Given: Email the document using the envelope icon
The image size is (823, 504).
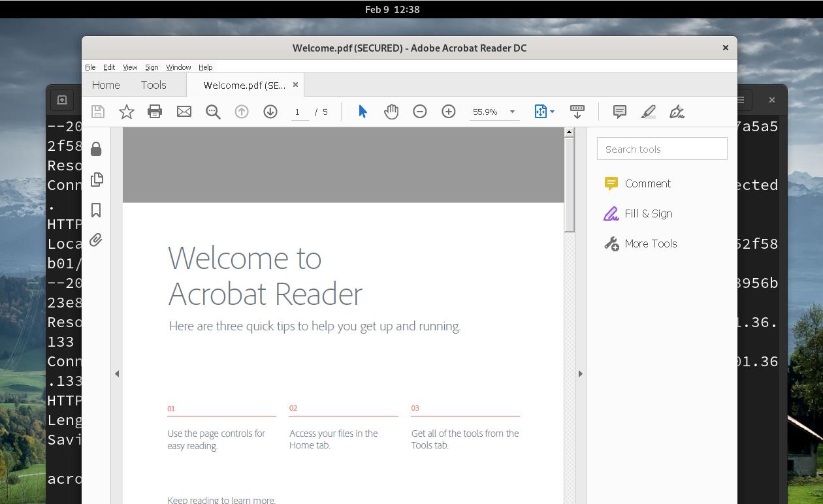Looking at the screenshot, I should tap(184, 112).
